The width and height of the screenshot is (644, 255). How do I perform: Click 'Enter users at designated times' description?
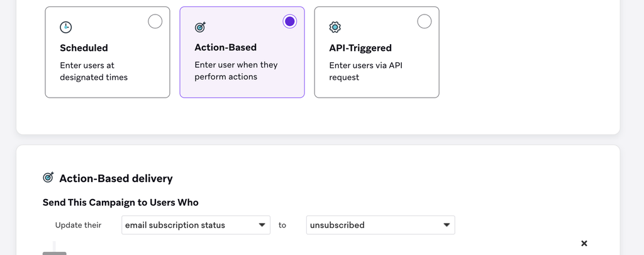(94, 71)
